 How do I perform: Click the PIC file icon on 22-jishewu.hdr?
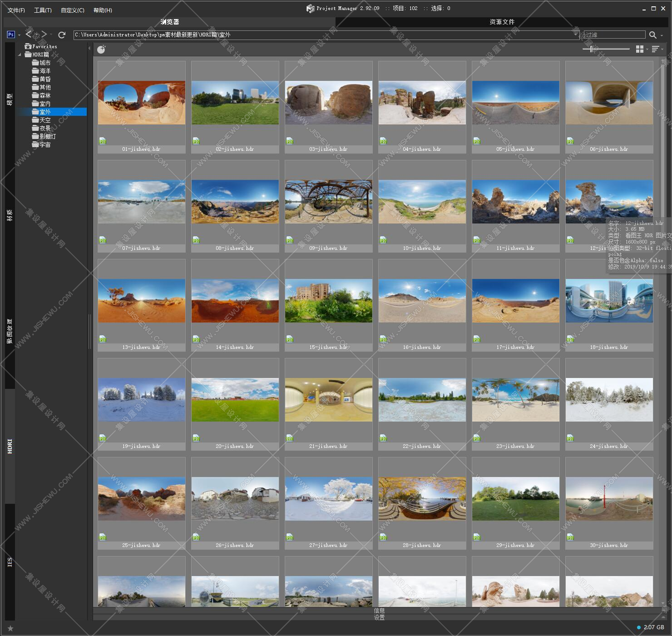pos(383,438)
